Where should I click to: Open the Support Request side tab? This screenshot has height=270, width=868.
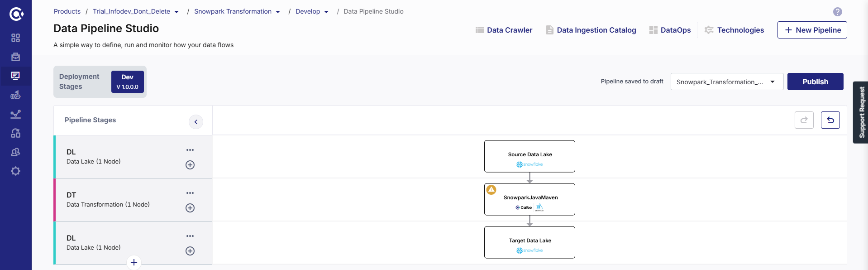860,112
